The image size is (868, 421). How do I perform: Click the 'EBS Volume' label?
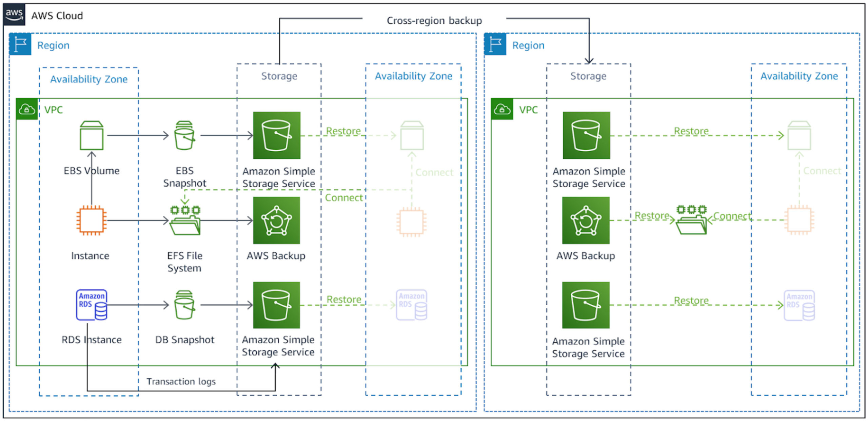[92, 171]
